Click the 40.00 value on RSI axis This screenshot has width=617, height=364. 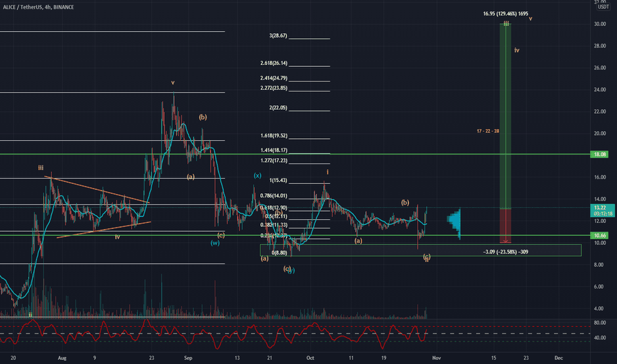click(600, 338)
